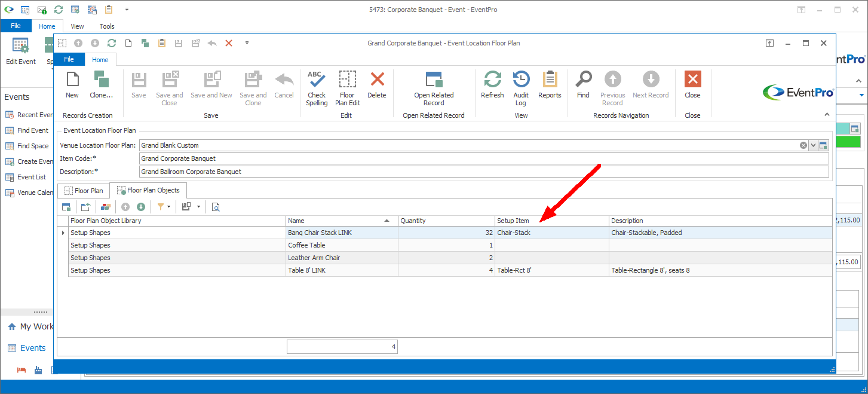This screenshot has width=868, height=394.
Task: Clear the Venue Location Floor Plan value
Action: [x=803, y=145]
